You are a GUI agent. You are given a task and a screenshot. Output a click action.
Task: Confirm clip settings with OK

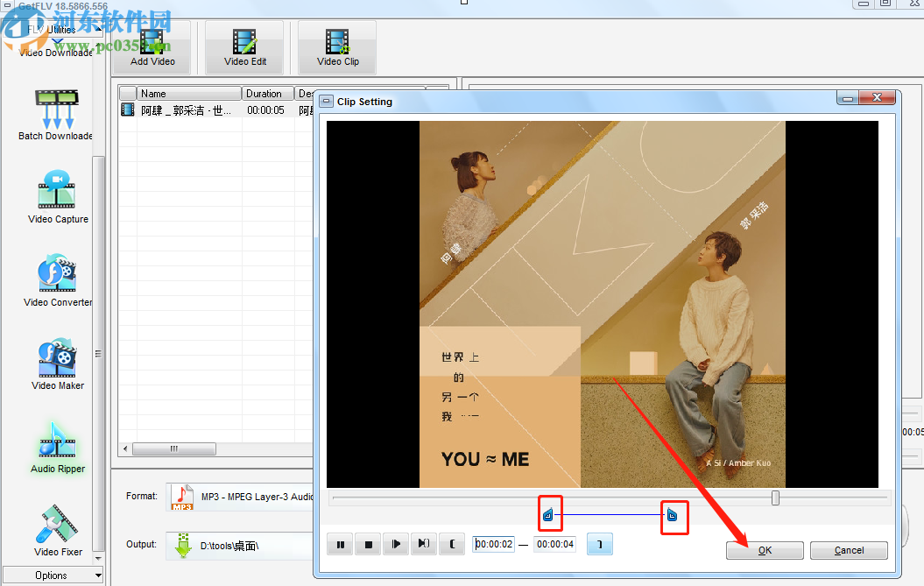[765, 550]
